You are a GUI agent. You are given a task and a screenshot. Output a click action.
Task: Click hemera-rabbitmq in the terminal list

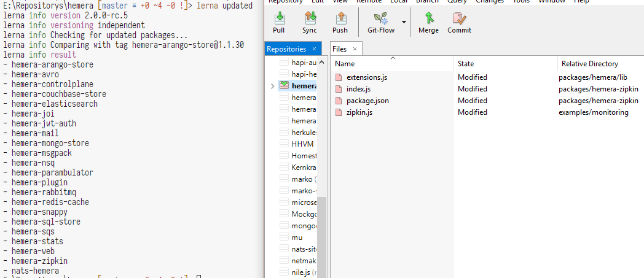pyautogui.click(x=44, y=192)
